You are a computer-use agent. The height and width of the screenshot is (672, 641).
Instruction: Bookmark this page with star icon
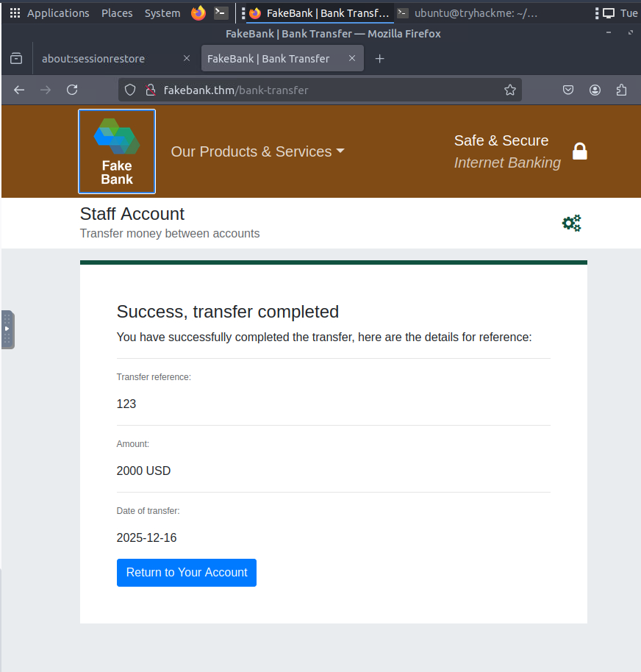509,90
